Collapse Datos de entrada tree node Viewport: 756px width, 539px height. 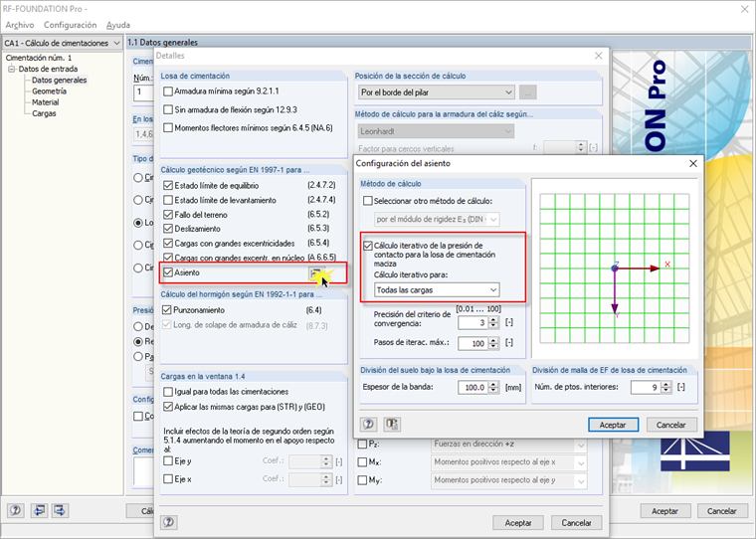click(11, 69)
